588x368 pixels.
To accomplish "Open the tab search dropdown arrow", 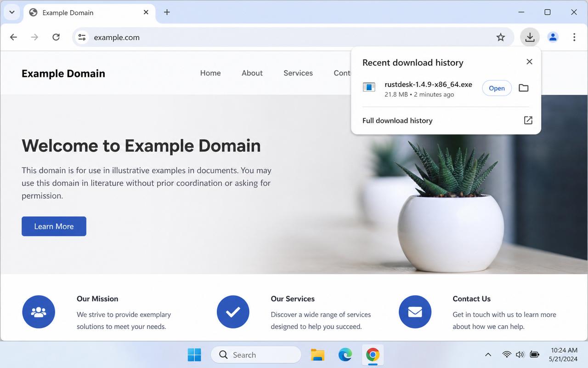I will [12, 12].
